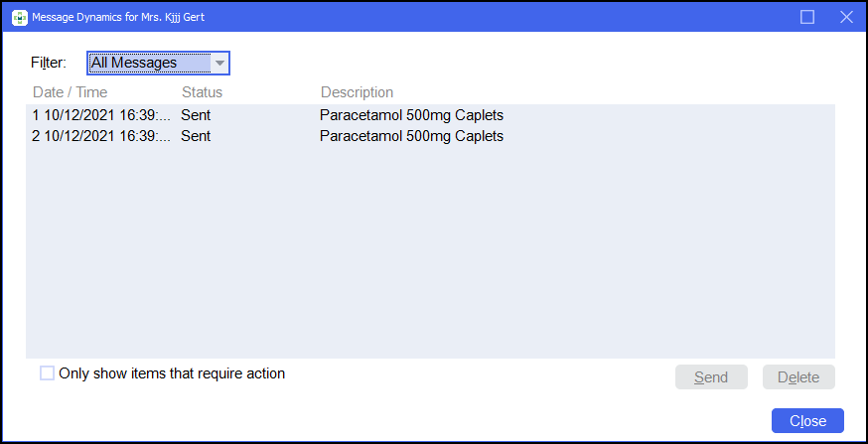Image resolution: width=868 pixels, height=444 pixels.
Task: Click the Filter label
Action: point(49,63)
